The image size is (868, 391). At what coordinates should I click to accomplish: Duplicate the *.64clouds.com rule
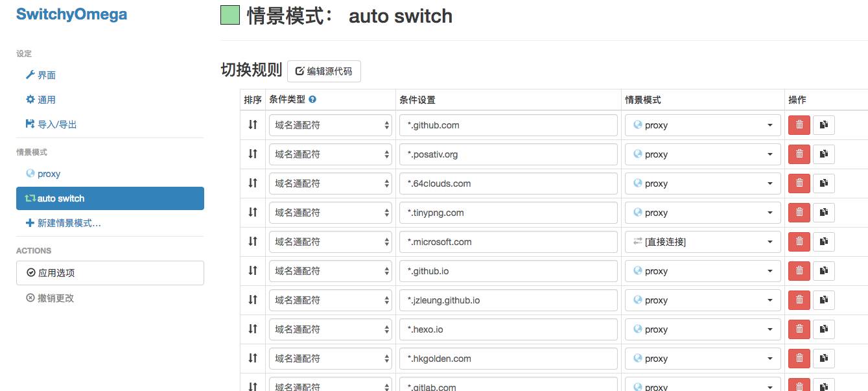click(x=824, y=184)
